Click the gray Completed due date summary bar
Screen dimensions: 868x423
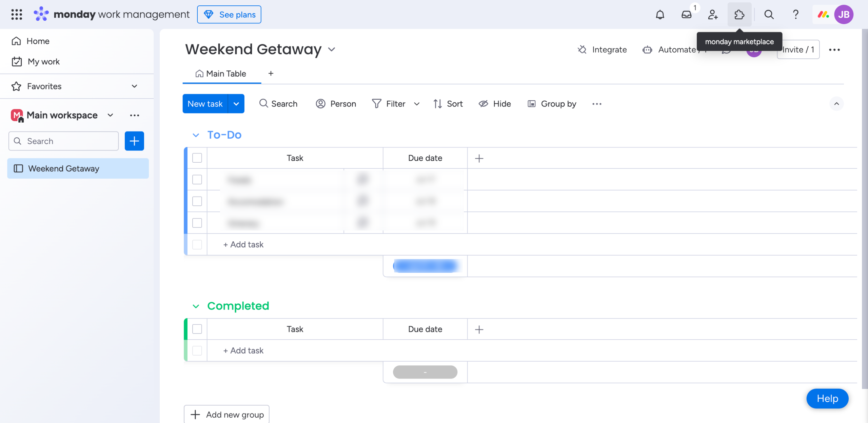point(425,372)
